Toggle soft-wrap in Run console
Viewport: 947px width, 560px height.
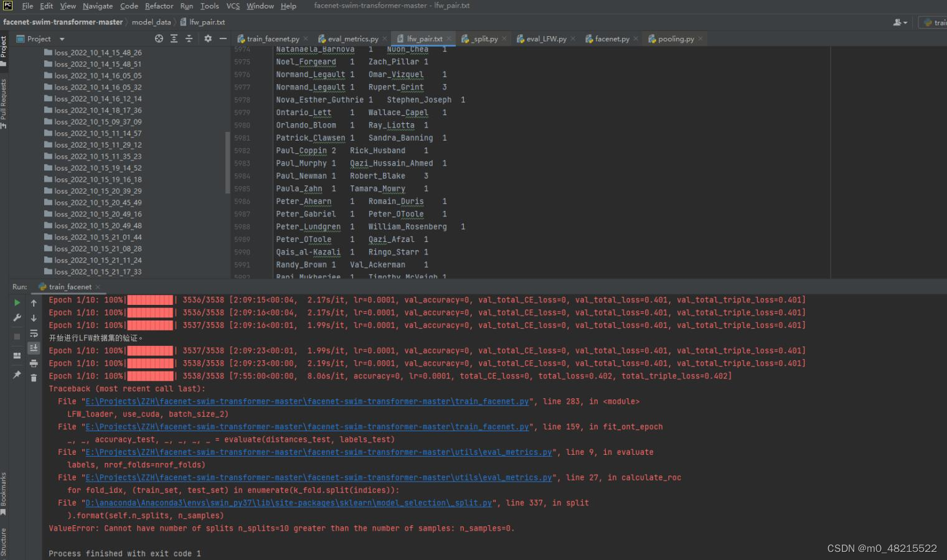[x=34, y=334]
